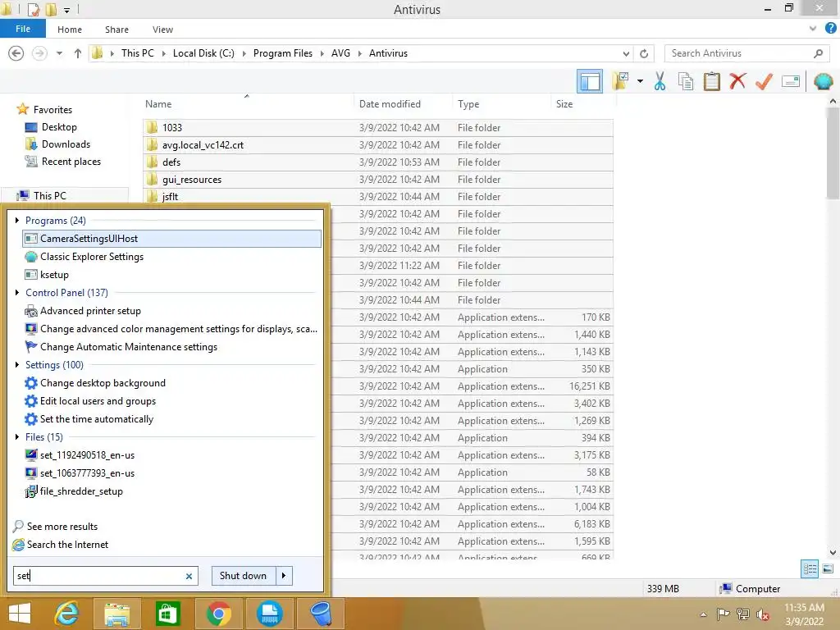Image resolution: width=840 pixels, height=630 pixels.
Task: Go back with the Back arrow
Action: pos(16,53)
